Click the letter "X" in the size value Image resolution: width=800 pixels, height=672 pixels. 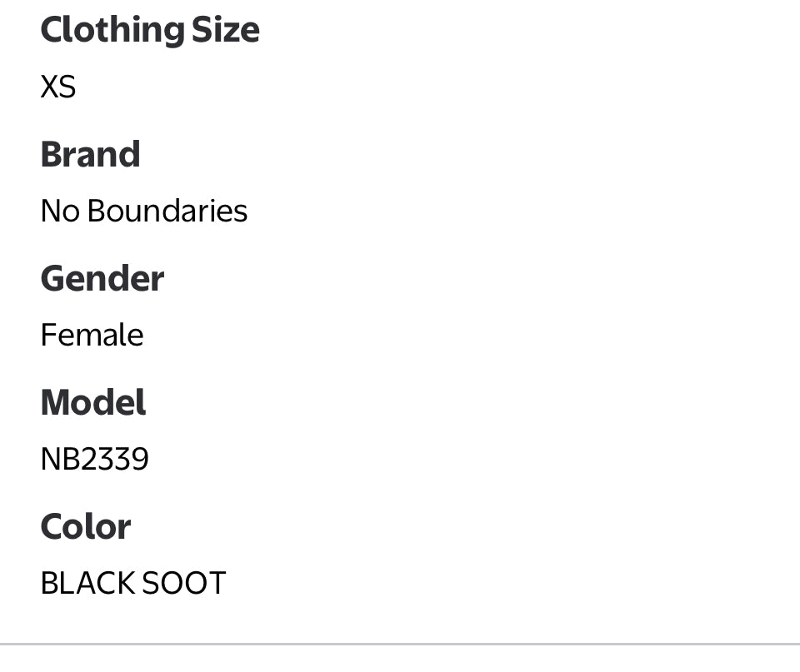pos(49,87)
